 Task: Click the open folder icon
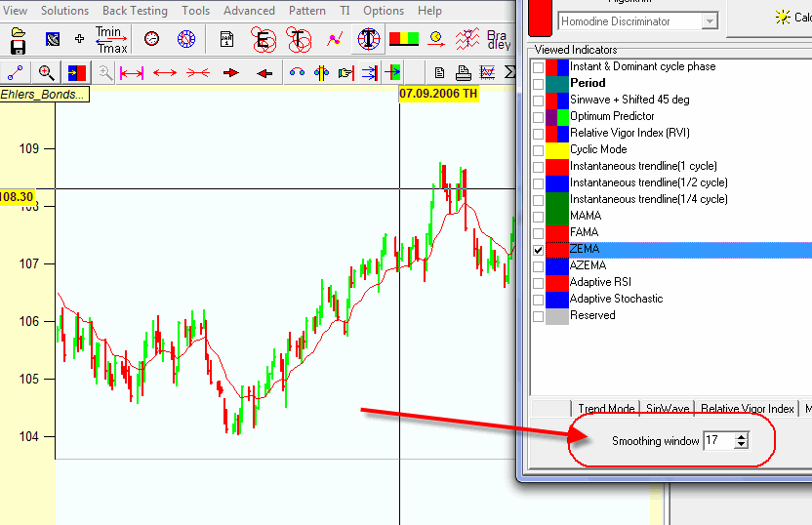pyautogui.click(x=19, y=32)
